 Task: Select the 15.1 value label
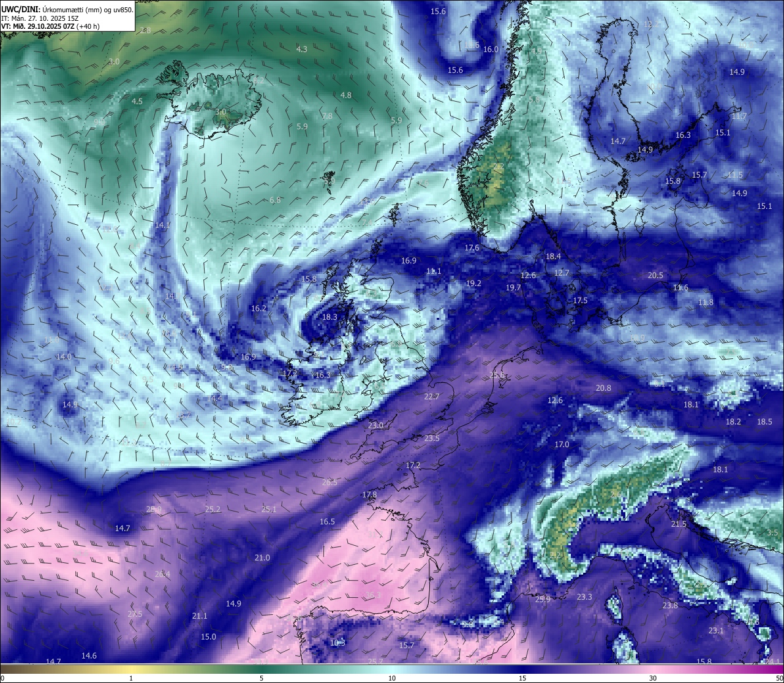(x=723, y=132)
